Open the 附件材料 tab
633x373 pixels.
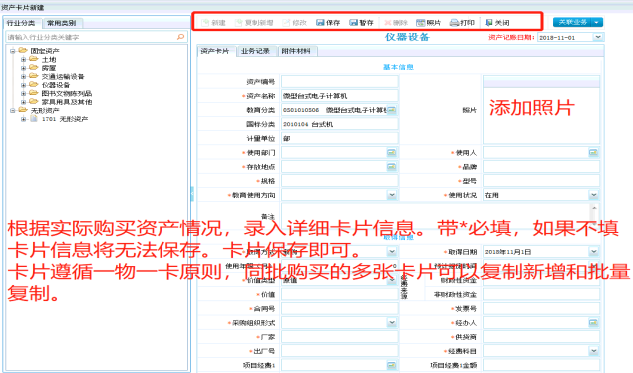coord(296,51)
